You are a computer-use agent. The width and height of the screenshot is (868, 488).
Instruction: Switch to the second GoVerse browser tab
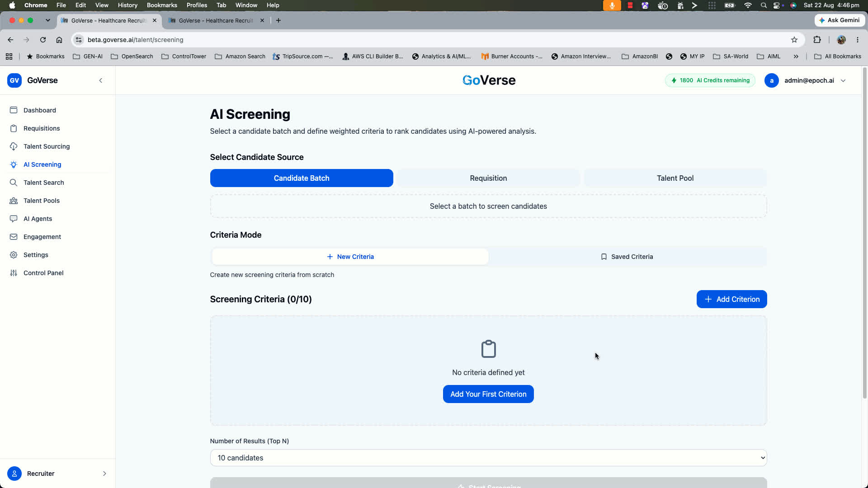[216, 20]
